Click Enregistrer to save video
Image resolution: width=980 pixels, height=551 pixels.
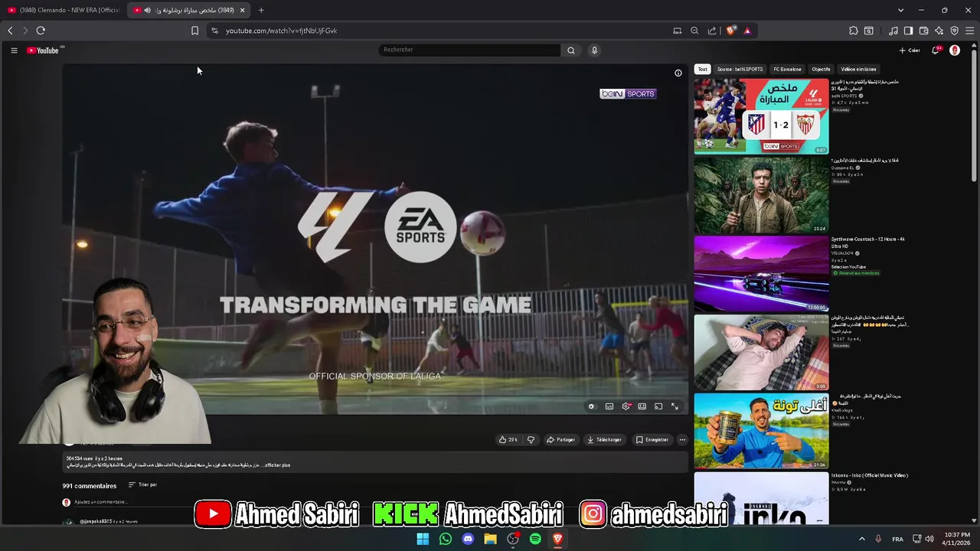652,440
